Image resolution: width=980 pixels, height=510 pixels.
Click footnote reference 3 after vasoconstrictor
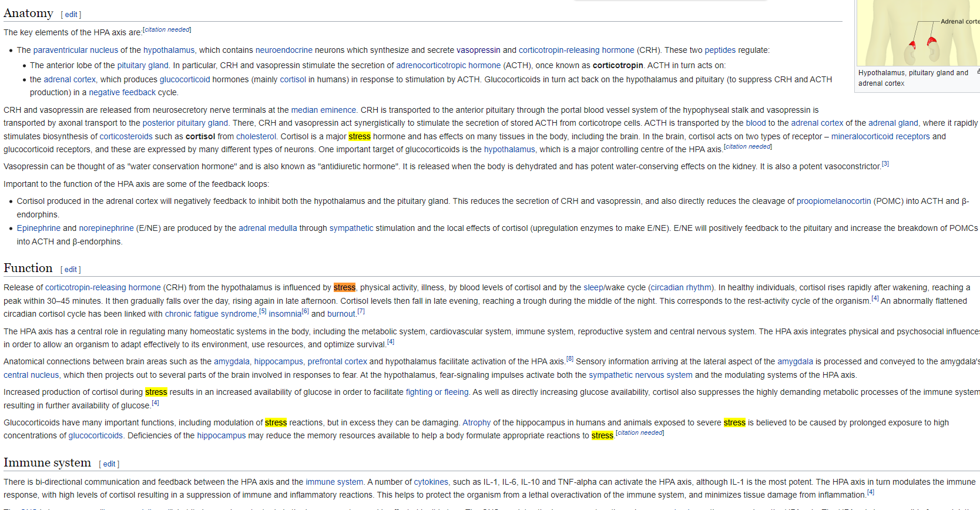coord(885,164)
